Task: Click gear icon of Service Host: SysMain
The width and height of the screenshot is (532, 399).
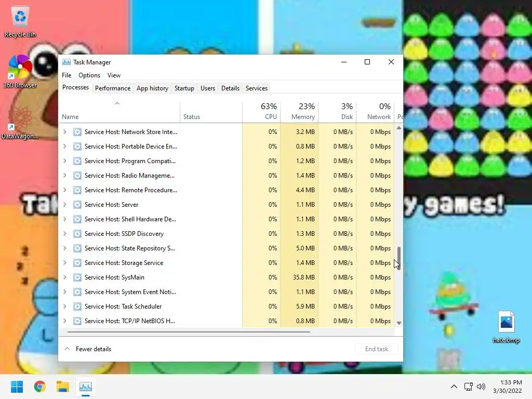Action: pos(77,277)
